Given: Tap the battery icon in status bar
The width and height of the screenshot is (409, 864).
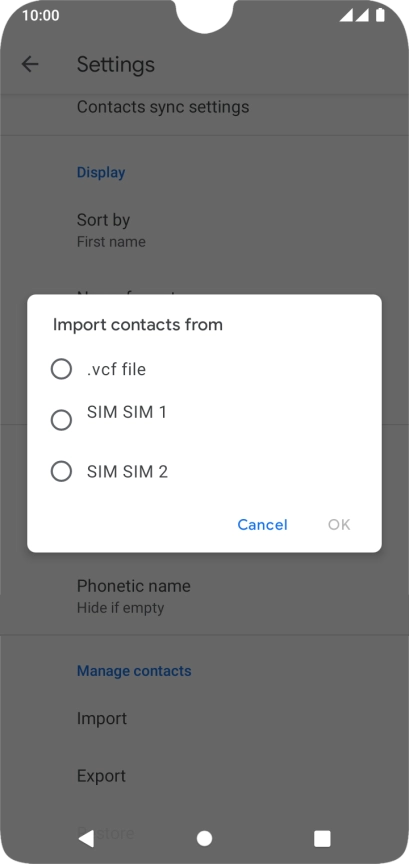Looking at the screenshot, I should coord(380,15).
